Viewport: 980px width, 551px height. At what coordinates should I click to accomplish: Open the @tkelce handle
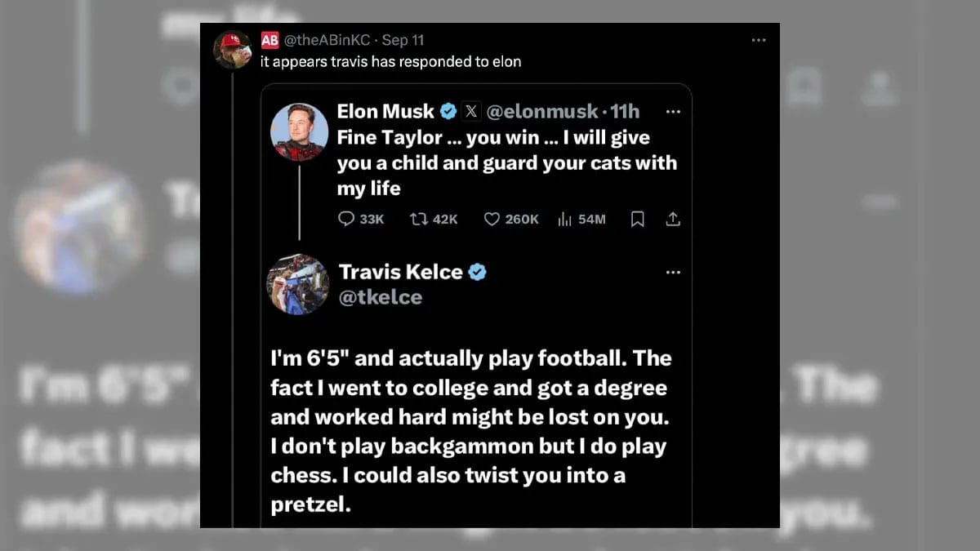tap(381, 297)
